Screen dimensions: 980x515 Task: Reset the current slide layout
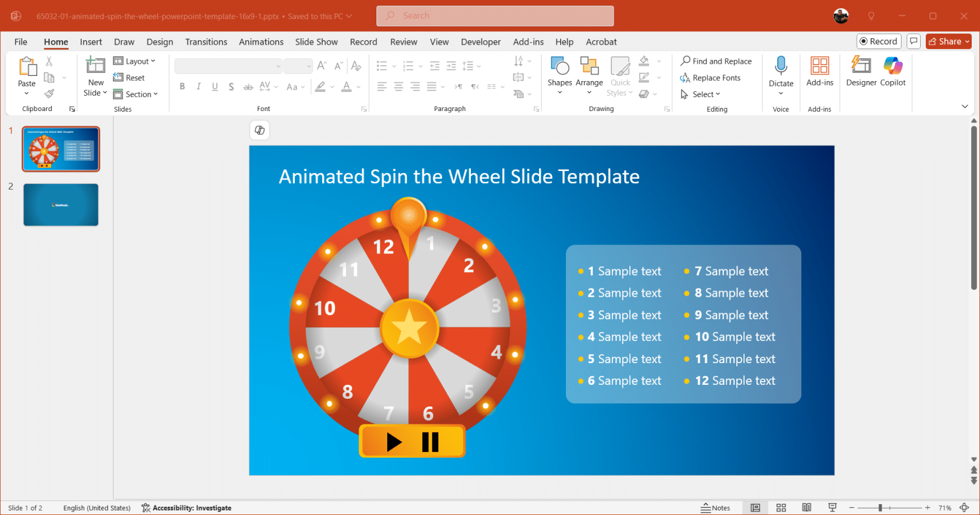click(129, 77)
